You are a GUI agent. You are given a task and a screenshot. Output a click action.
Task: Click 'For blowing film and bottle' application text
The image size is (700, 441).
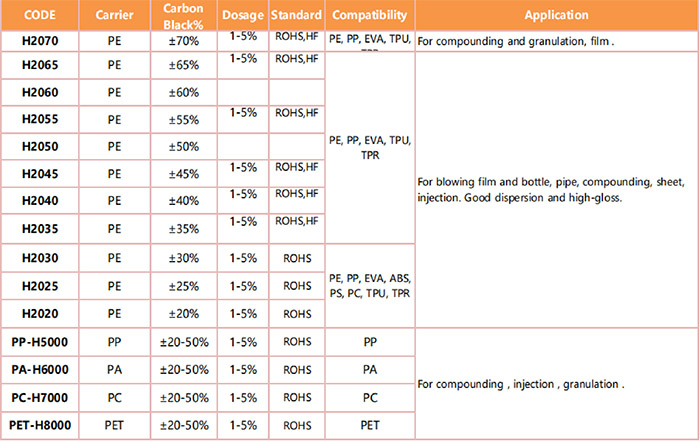551,190
